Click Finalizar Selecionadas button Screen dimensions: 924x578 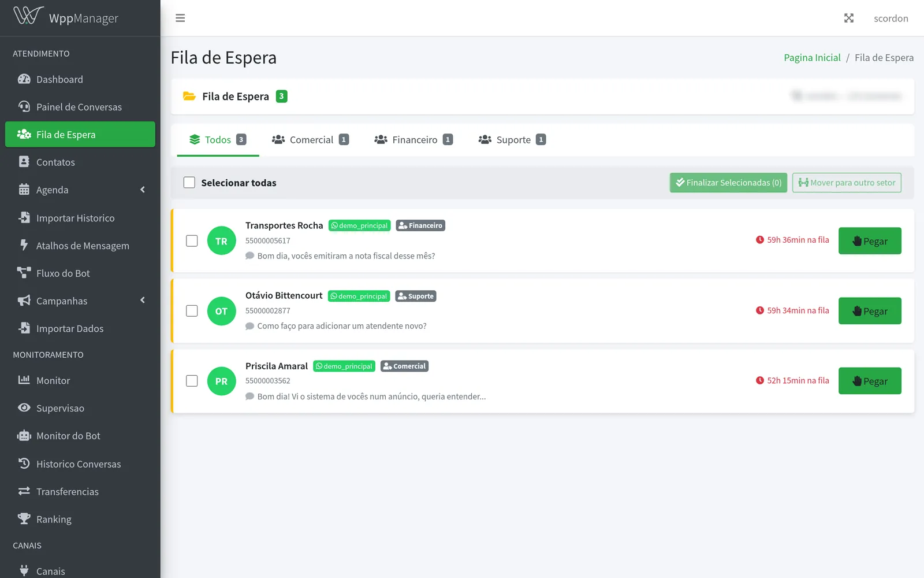pyautogui.click(x=728, y=183)
